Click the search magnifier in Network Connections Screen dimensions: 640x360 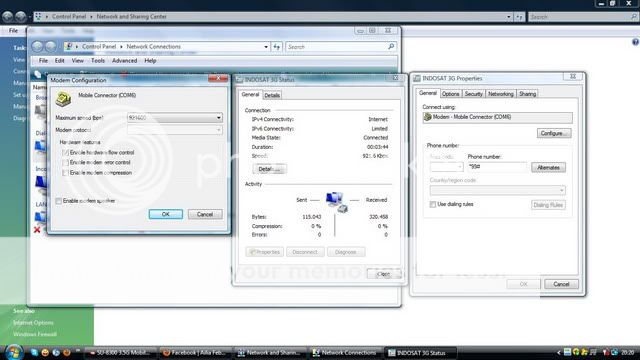click(391, 47)
